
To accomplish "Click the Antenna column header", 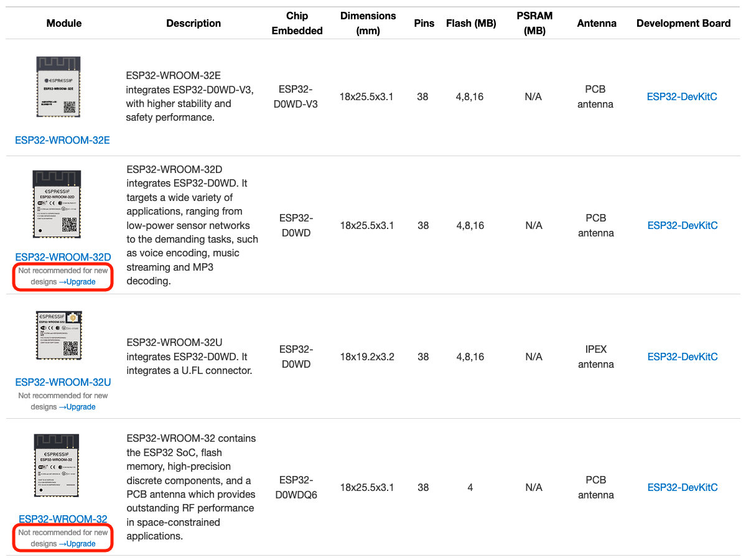I will pos(597,23).
